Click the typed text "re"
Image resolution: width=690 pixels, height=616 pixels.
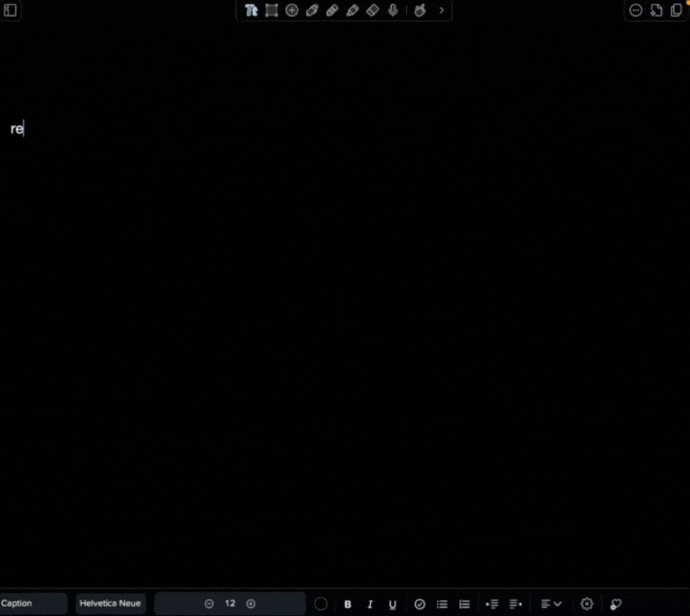point(17,129)
